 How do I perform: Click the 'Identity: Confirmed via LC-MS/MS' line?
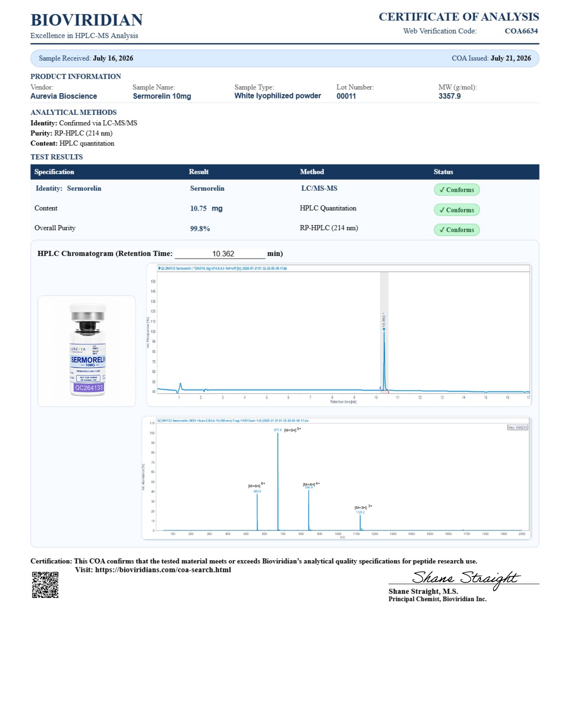[84, 123]
